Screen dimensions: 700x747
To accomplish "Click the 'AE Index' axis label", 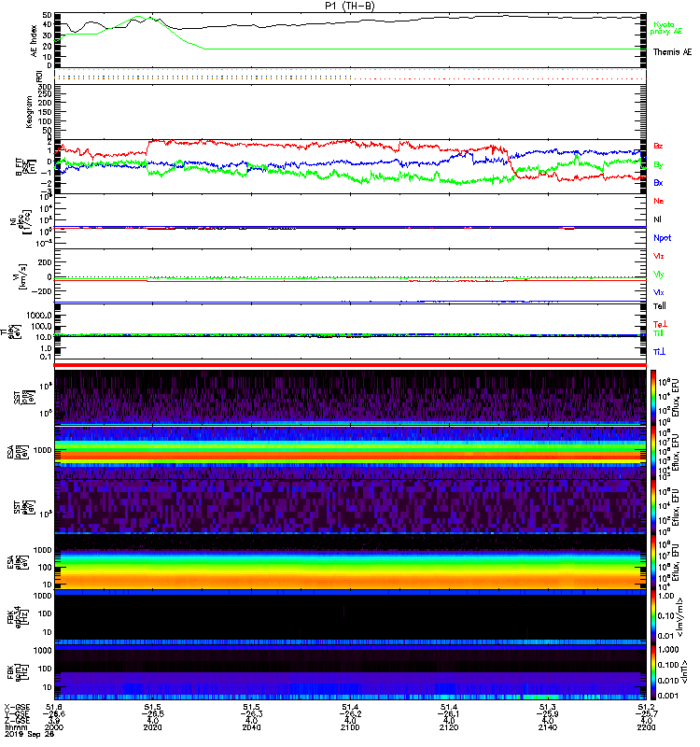I will (x=34, y=41).
